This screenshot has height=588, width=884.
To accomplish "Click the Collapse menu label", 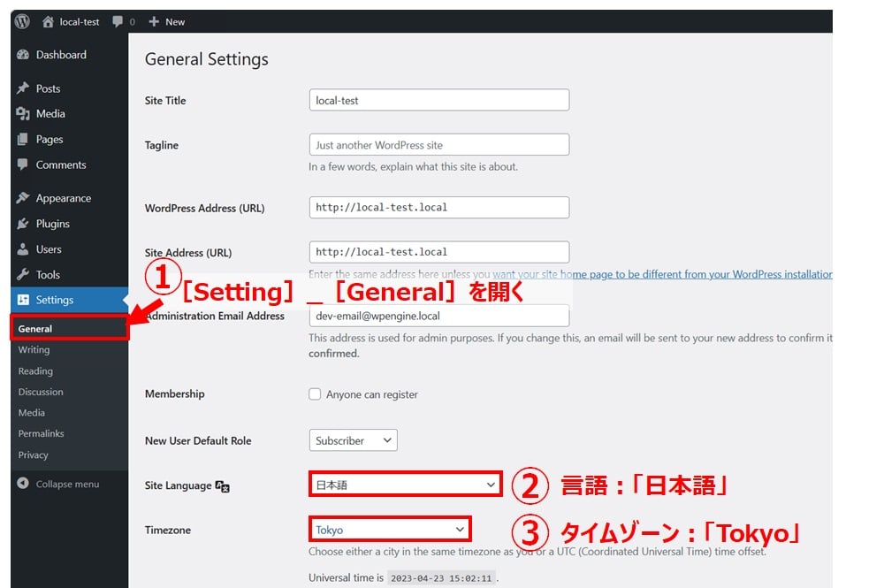I will coord(68,484).
